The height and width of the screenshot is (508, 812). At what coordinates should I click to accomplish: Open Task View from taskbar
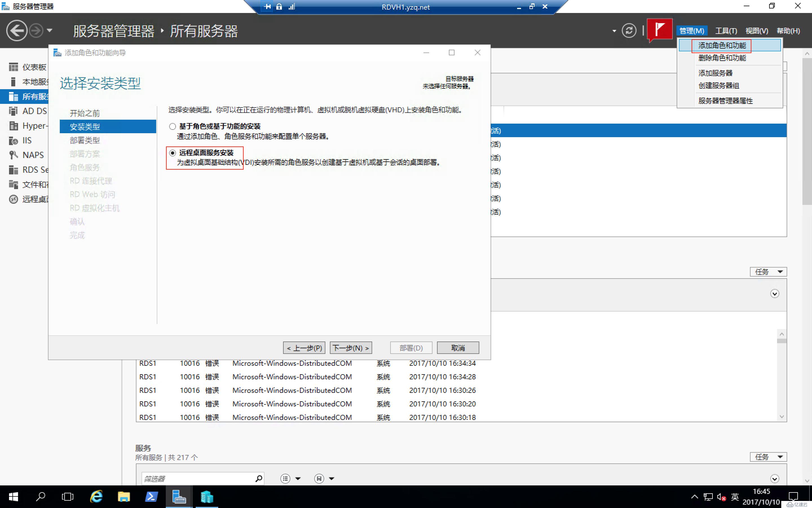[x=68, y=497]
